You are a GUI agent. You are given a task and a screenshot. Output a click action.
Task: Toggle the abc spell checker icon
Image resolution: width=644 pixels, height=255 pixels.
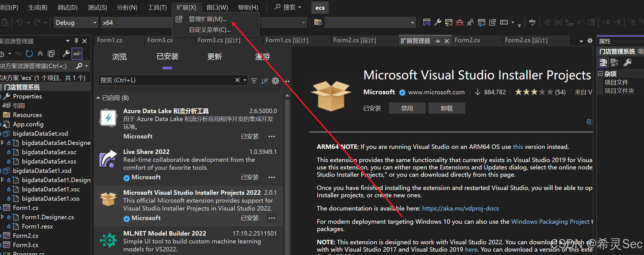(x=532, y=23)
